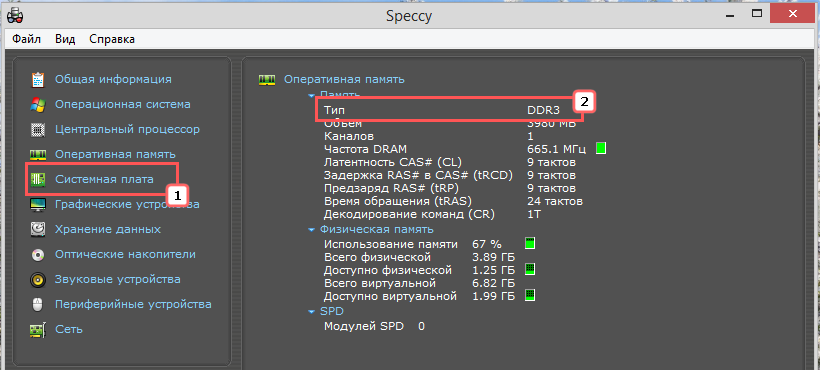Click Латентность CAS# (CL) label
820x370 pixels.
393,162
